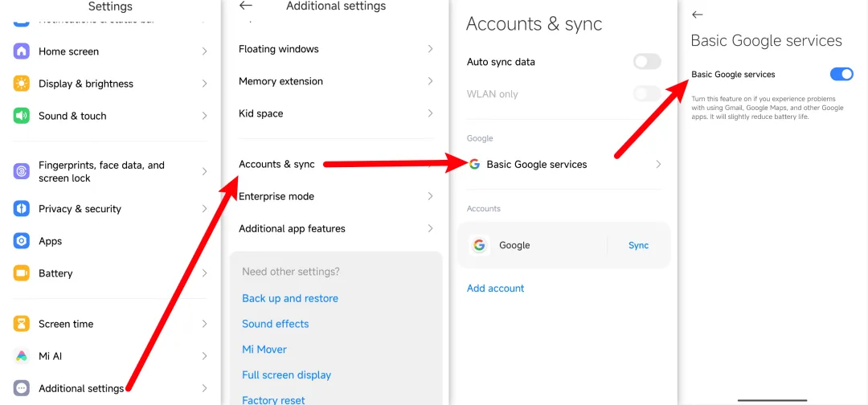Viewport: 868px width, 405px height.
Task: Tap the "Auto sync data" label
Action: click(x=501, y=61)
